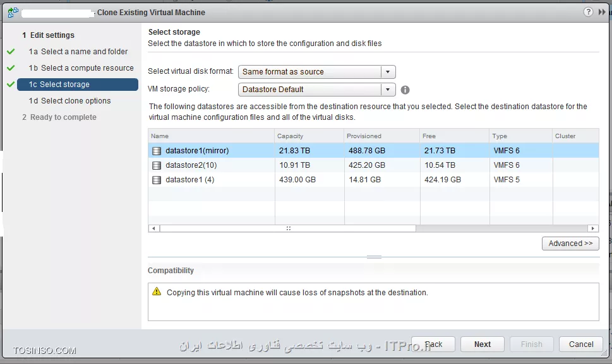
Task: Select step 2 Ready to complete
Action: (x=59, y=117)
